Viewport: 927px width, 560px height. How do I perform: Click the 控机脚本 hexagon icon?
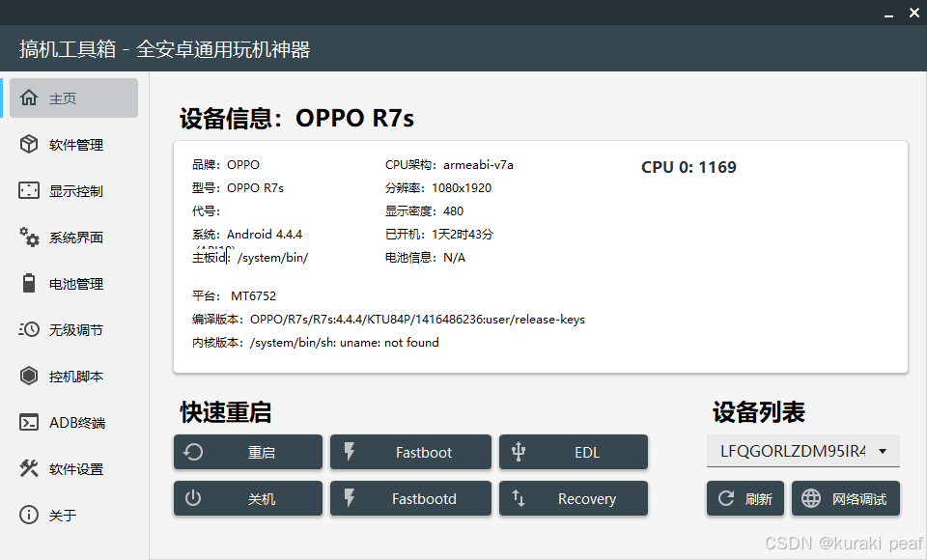point(28,376)
